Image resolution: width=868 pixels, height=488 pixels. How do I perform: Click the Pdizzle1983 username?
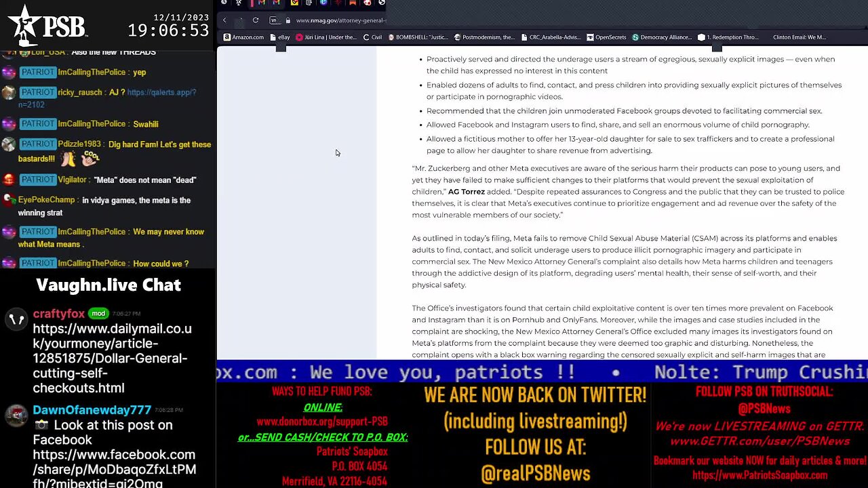80,144
